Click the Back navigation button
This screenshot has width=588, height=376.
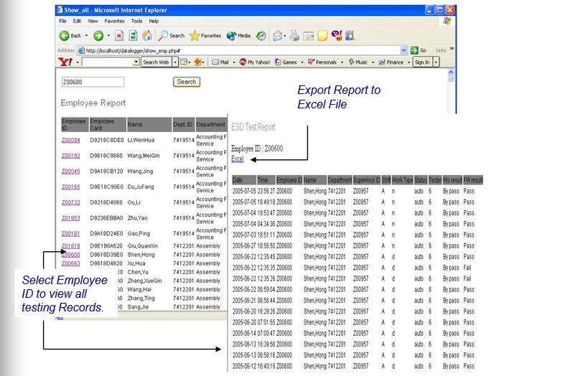[x=70, y=35]
